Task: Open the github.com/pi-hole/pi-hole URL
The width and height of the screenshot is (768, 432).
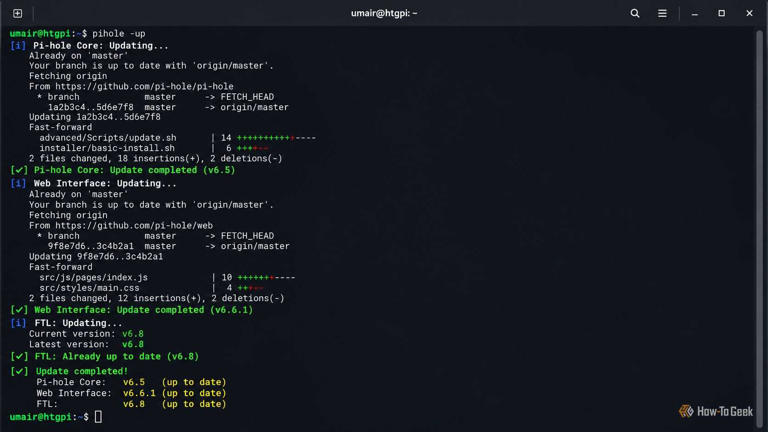Action: (x=144, y=86)
